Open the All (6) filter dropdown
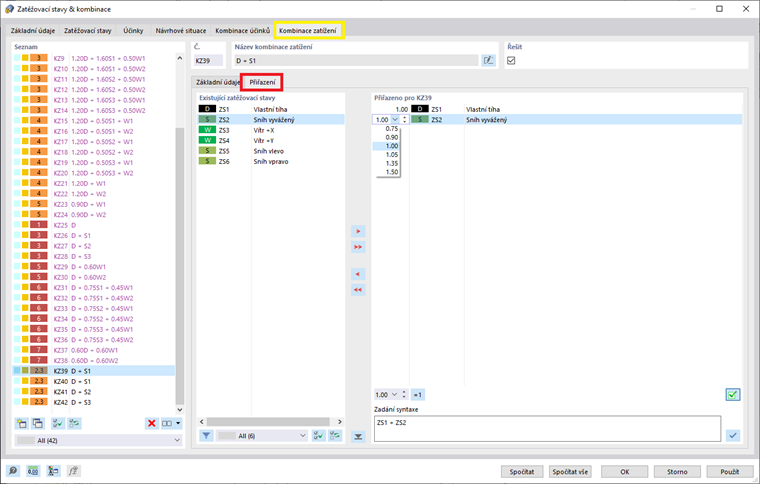The height and width of the screenshot is (484, 760). coord(262,436)
